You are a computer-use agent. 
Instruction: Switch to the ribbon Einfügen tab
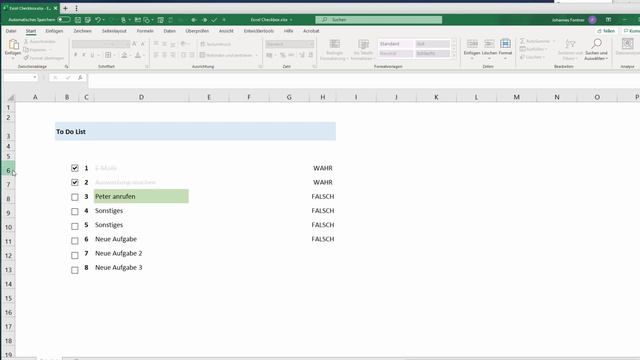coord(54,31)
